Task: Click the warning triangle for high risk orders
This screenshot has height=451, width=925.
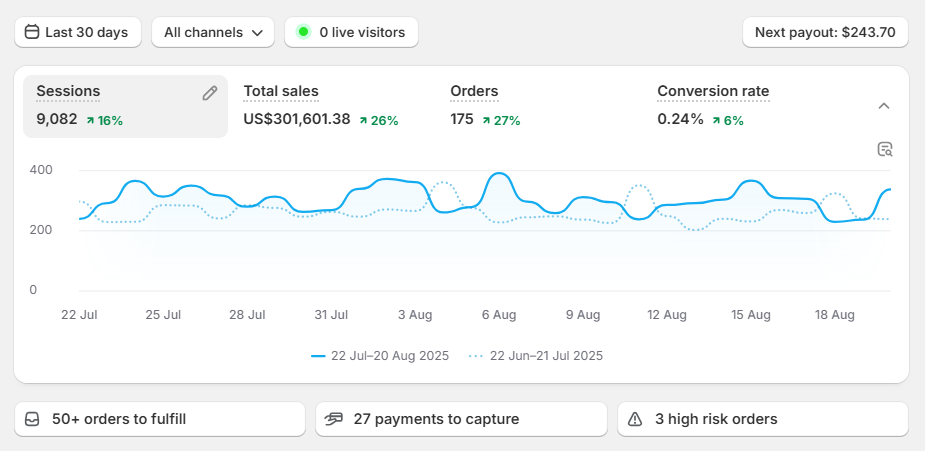Action: coord(635,419)
